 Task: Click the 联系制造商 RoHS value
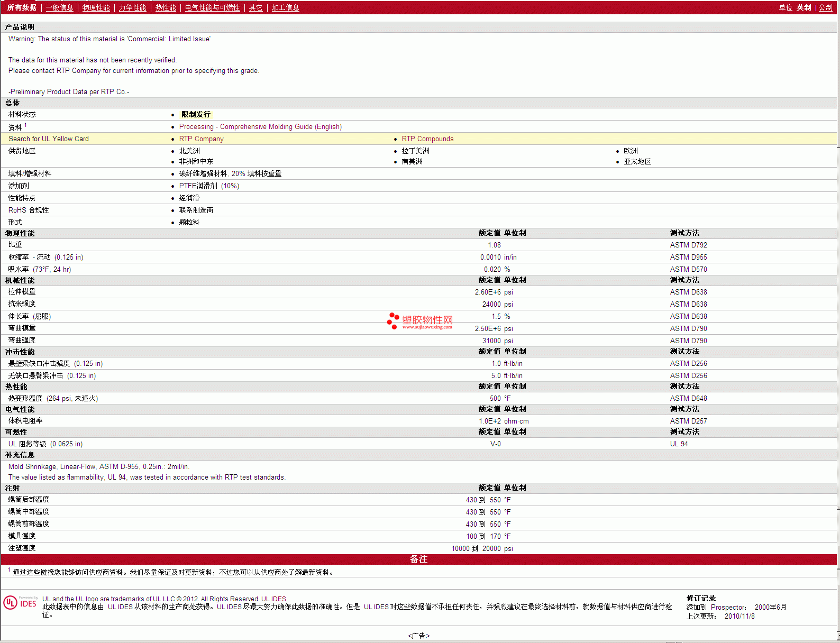point(196,210)
